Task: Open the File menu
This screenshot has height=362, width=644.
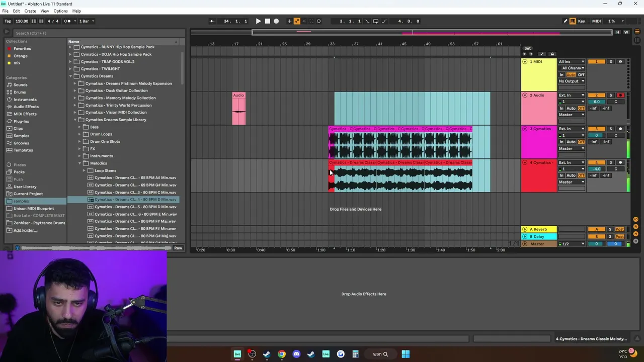Action: pyautogui.click(x=5, y=11)
